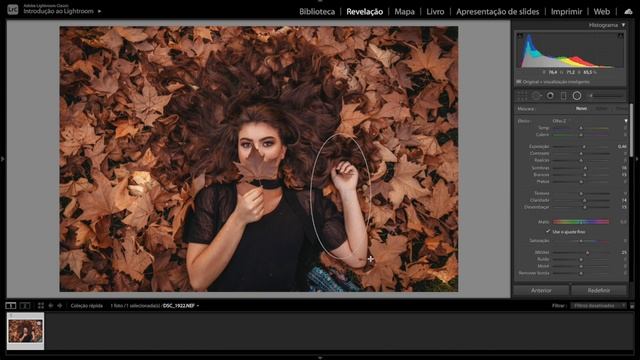Viewport: 640px width, 360px height.
Task: Adjust the Saturação slider
Action: point(581,241)
